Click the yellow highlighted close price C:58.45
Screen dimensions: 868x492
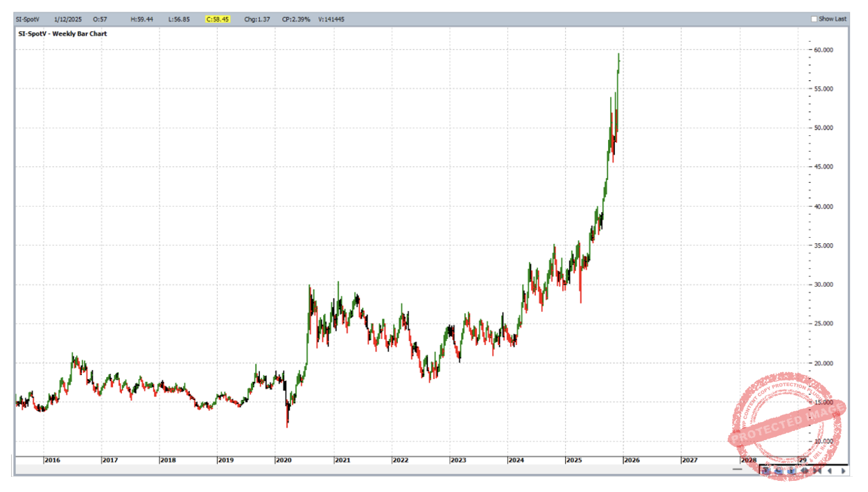(218, 19)
